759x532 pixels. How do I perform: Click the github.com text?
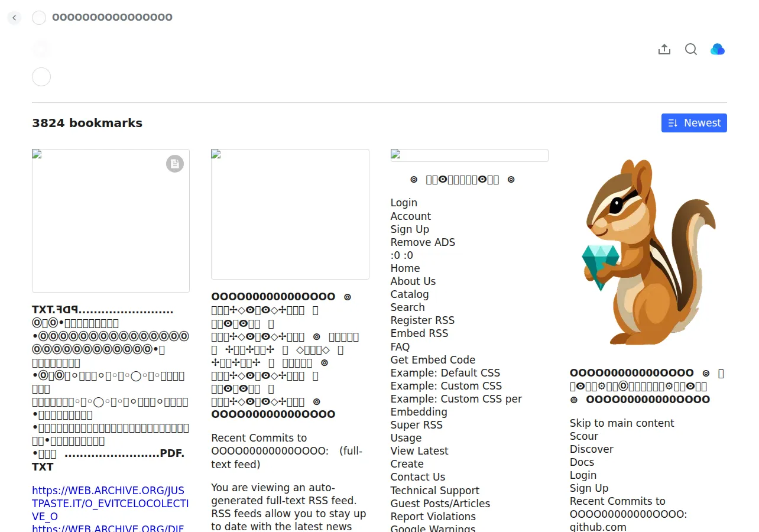tap(598, 527)
